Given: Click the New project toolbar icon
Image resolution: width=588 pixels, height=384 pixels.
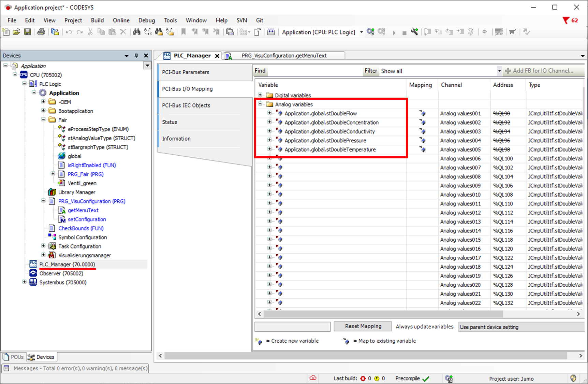Looking at the screenshot, I should click(x=6, y=32).
